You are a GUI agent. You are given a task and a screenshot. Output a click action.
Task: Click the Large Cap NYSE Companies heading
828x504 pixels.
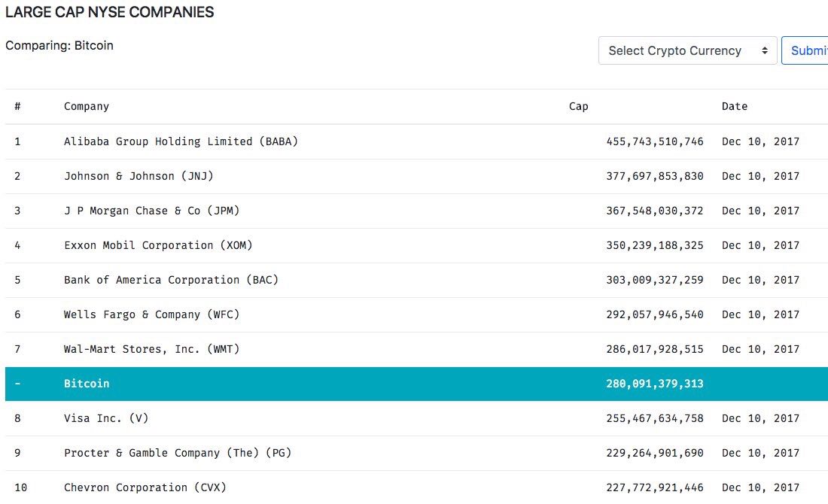point(110,12)
